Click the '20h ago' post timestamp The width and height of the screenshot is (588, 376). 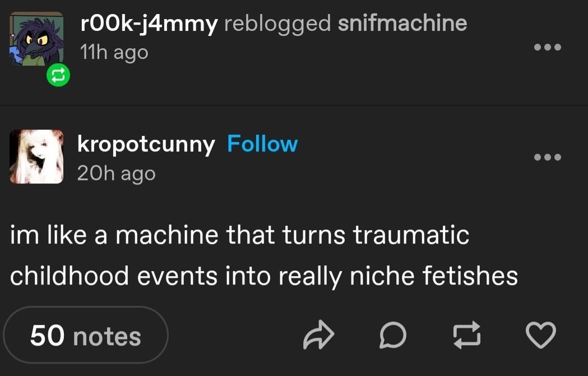pos(116,173)
